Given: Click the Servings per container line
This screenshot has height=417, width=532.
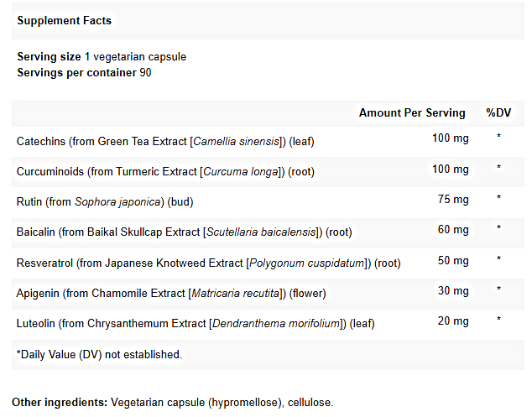Looking at the screenshot, I should 84,72.
